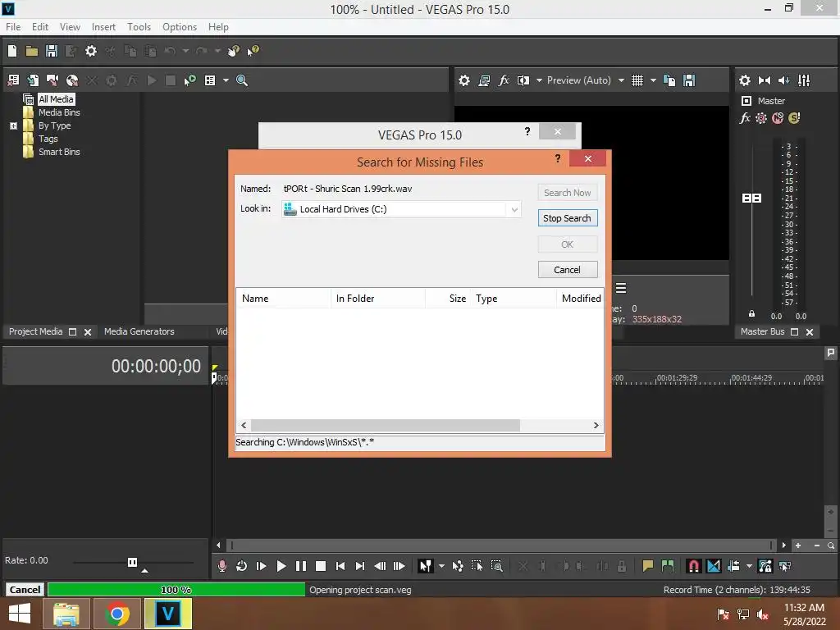Click Video Output FX icon in preview
This screenshot has height=630, width=840.
[x=504, y=80]
